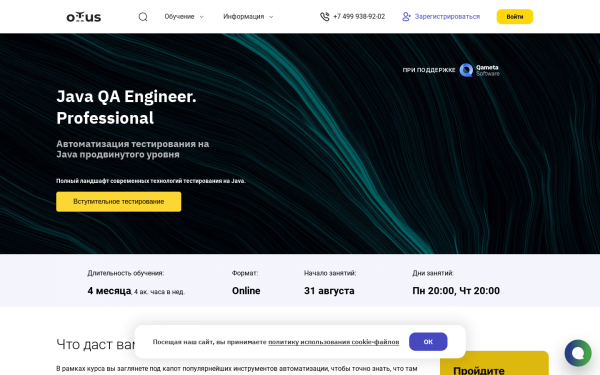Open the chat widget bubble
The height and width of the screenshot is (375, 600).
point(578,353)
